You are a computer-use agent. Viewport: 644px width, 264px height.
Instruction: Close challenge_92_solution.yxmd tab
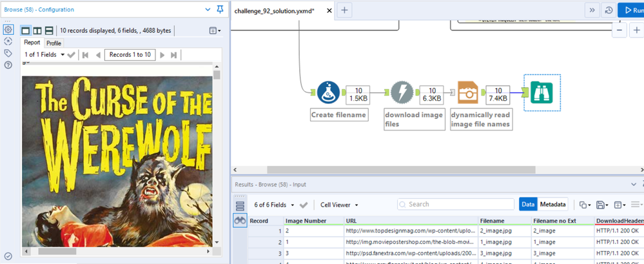(329, 11)
